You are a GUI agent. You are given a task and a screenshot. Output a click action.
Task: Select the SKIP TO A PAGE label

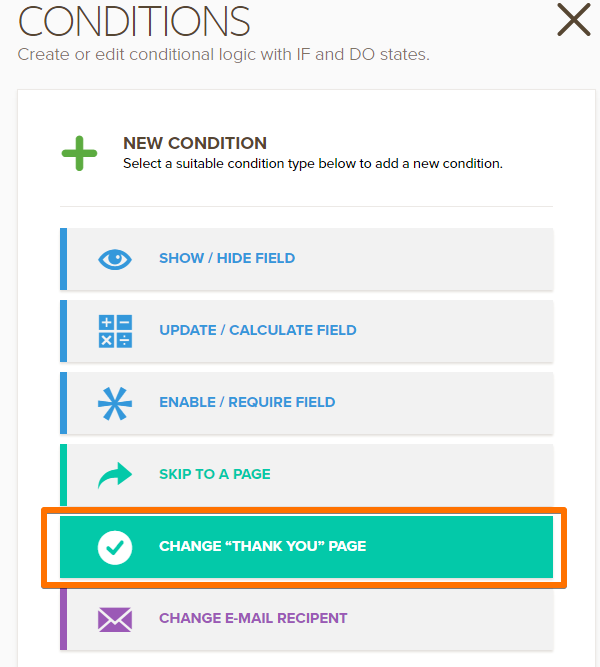tap(215, 475)
